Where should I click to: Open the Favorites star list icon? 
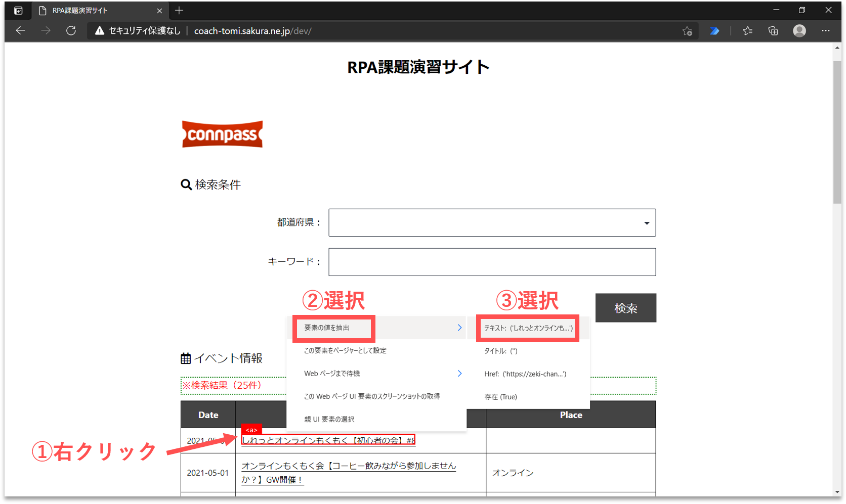(x=748, y=31)
